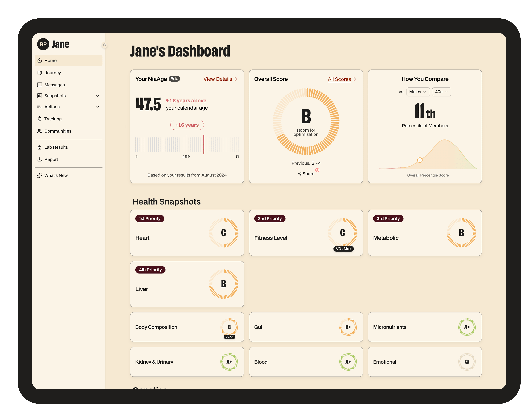Click the DEXA badge on Body Composition
The image size is (532, 420).
(x=229, y=337)
